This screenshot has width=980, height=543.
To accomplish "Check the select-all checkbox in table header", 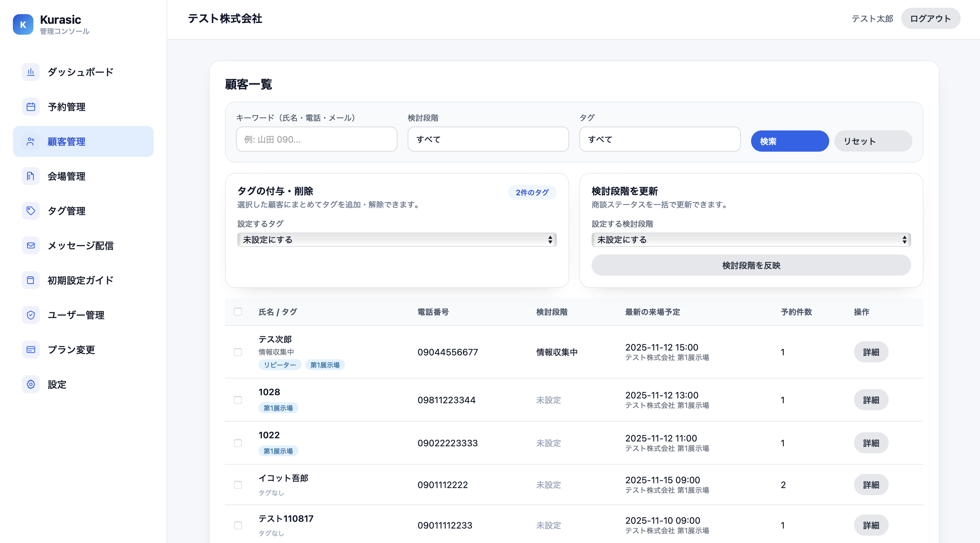I will click(239, 312).
